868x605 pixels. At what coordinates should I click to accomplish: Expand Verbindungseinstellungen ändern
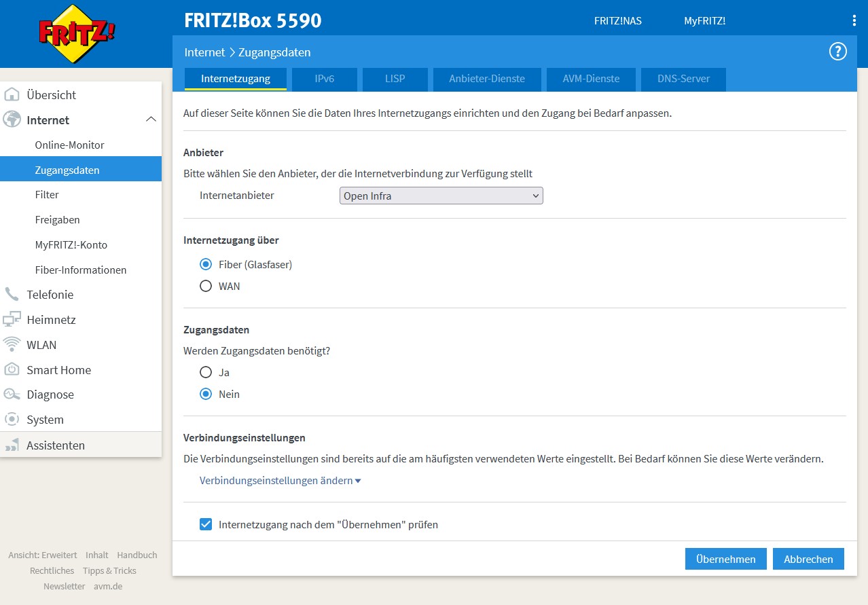[x=280, y=480]
